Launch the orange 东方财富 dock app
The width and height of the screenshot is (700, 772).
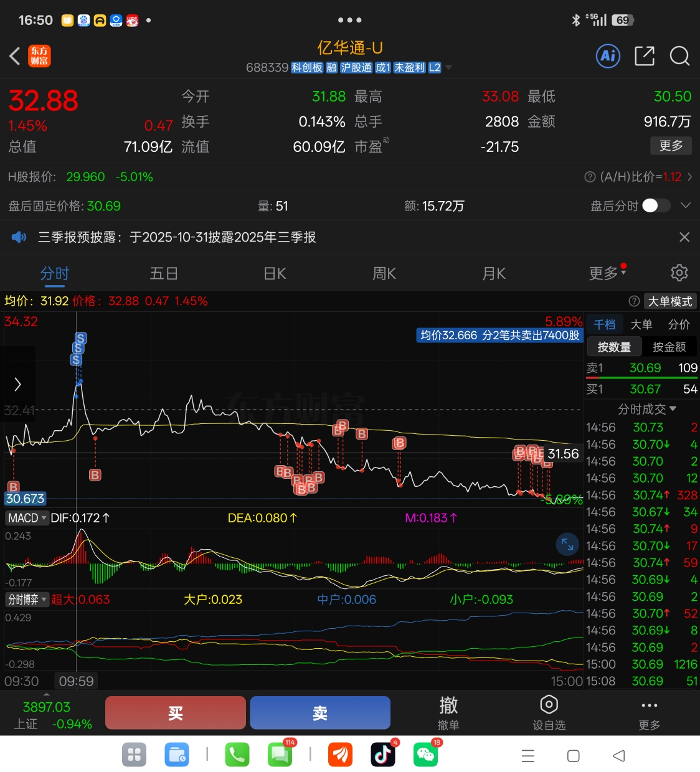(341, 755)
